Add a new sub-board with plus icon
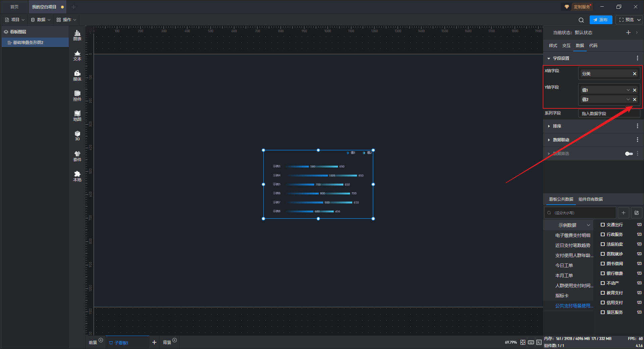The image size is (644, 349). (x=154, y=342)
